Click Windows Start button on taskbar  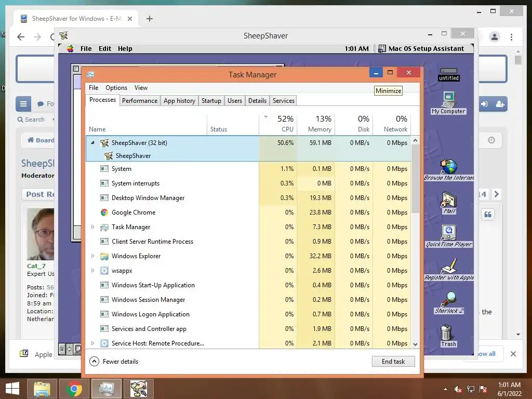coord(12,389)
